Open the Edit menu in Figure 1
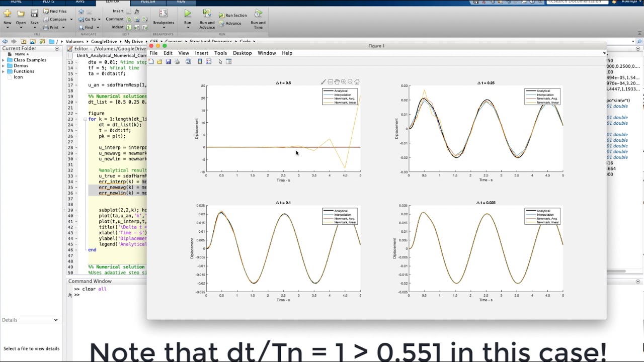The height and width of the screenshot is (362, 644). click(x=168, y=53)
